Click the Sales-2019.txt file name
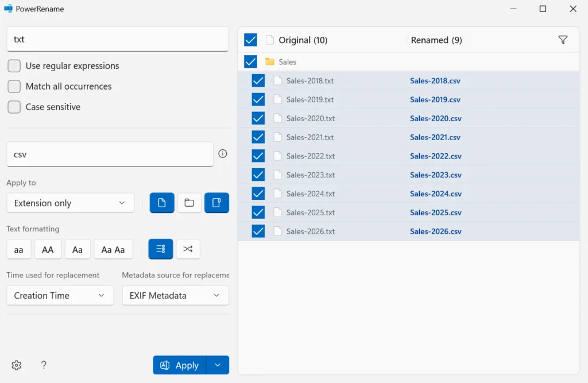The width and height of the screenshot is (588, 383). pyautogui.click(x=310, y=99)
